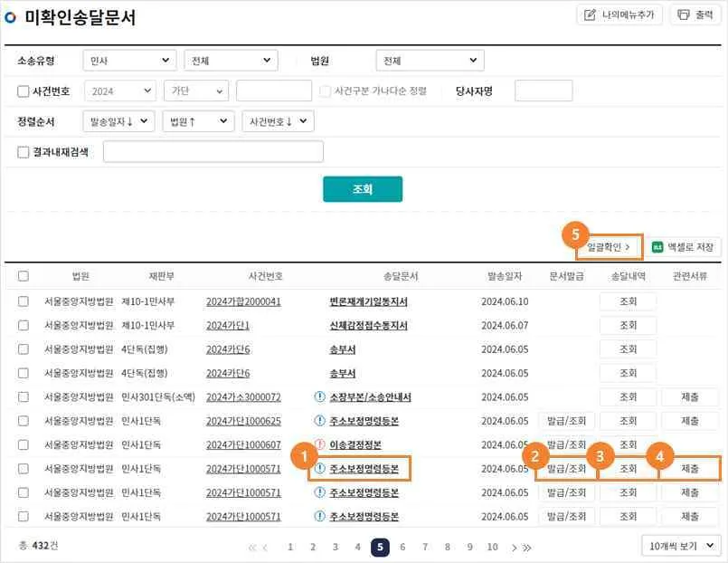
Task: Open the 소송유형 dropdown showing 민사
Action: click(129, 61)
